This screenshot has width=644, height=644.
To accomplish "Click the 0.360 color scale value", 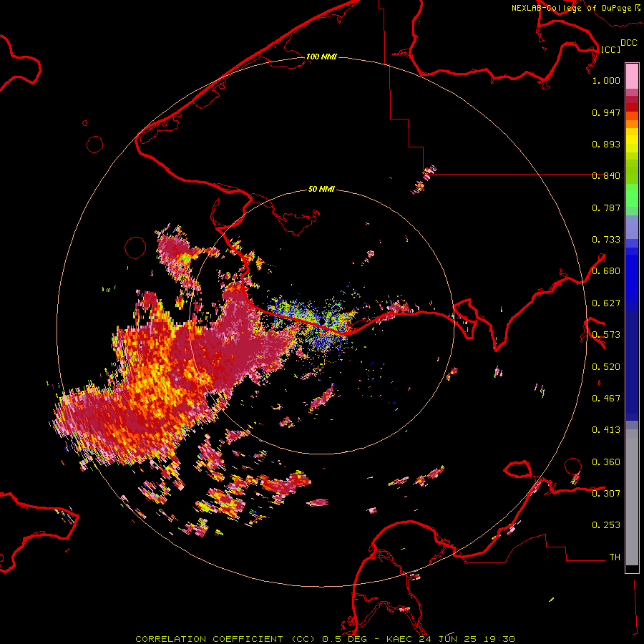I will click(x=606, y=462).
